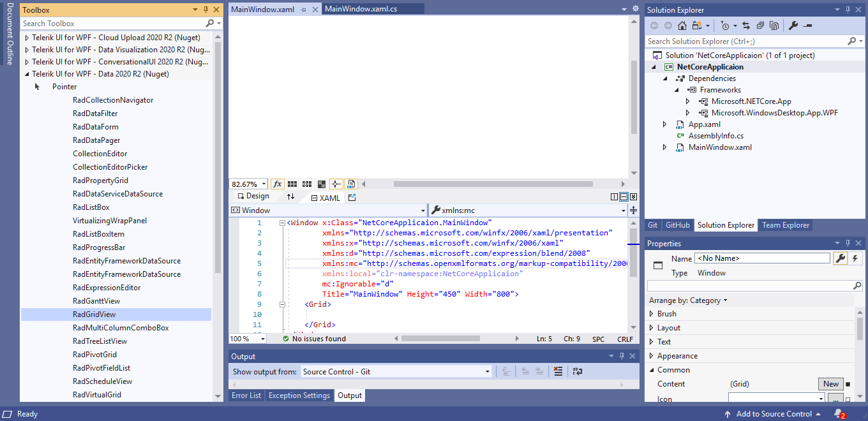Open the Window element dropdown
This screenshot has height=421, width=868.
pyautogui.click(x=423, y=210)
